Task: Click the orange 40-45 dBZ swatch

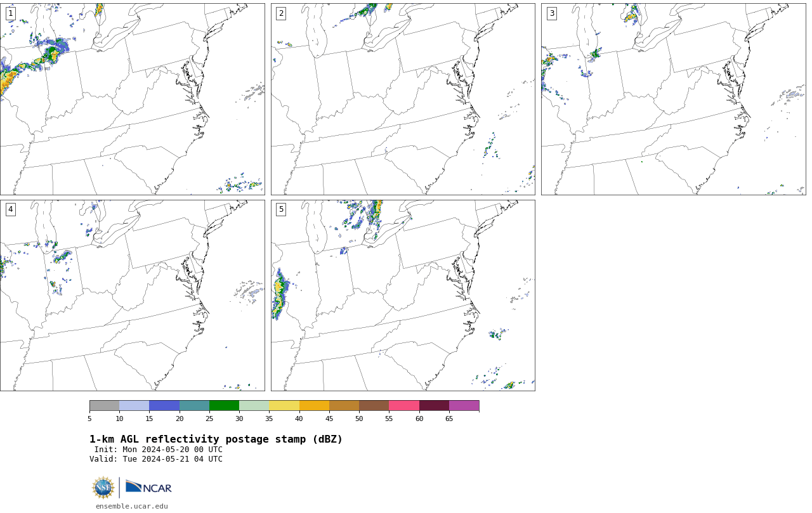Action: (x=314, y=406)
